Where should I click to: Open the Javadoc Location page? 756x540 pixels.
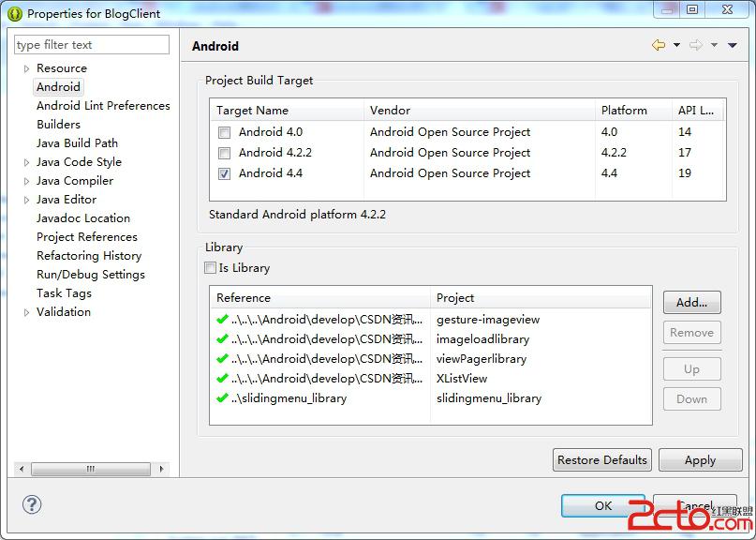(x=83, y=218)
